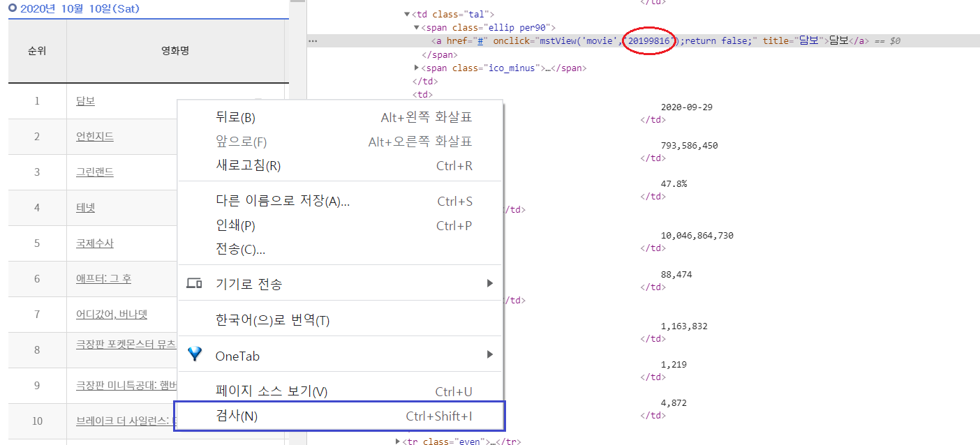This screenshot has height=445, width=980.
Task: Select the 793,586,450 value in DevTools
Action: [689, 146]
